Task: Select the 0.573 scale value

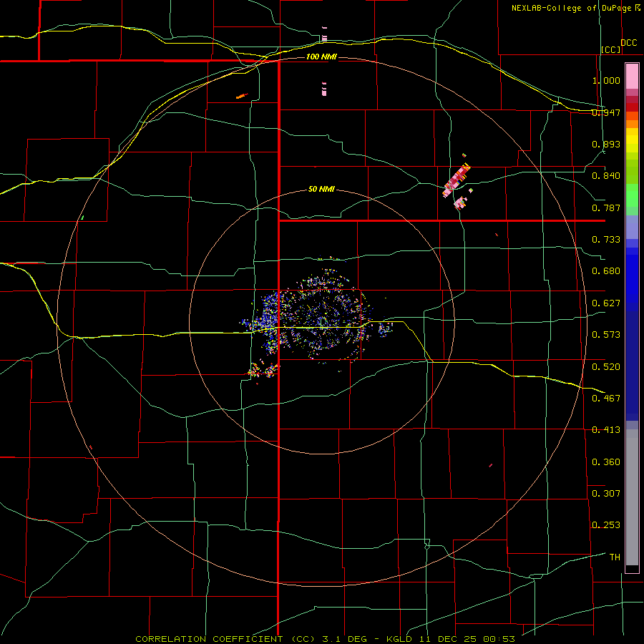Action: point(606,335)
